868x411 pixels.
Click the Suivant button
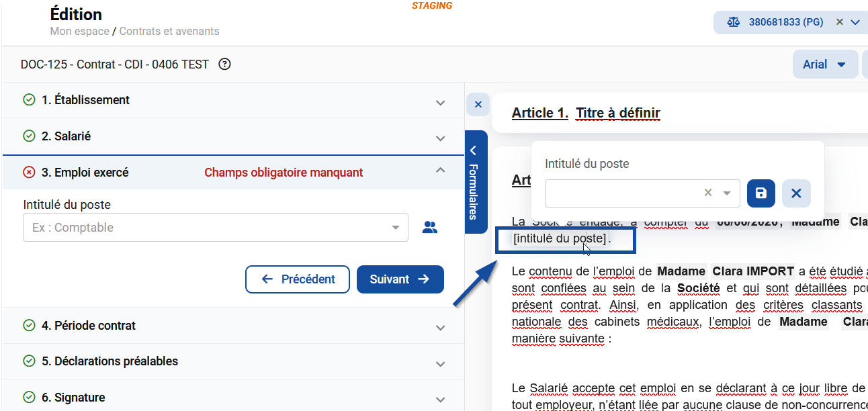400,279
